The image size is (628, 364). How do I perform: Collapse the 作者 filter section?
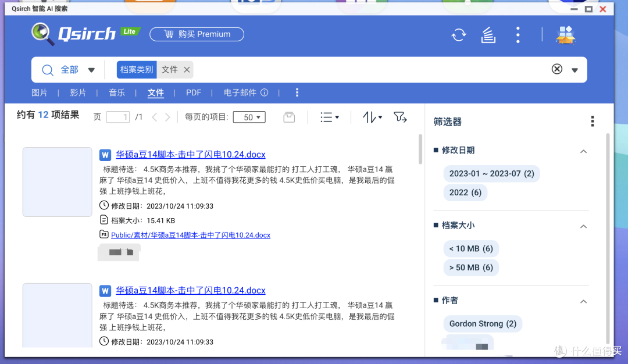click(x=584, y=302)
